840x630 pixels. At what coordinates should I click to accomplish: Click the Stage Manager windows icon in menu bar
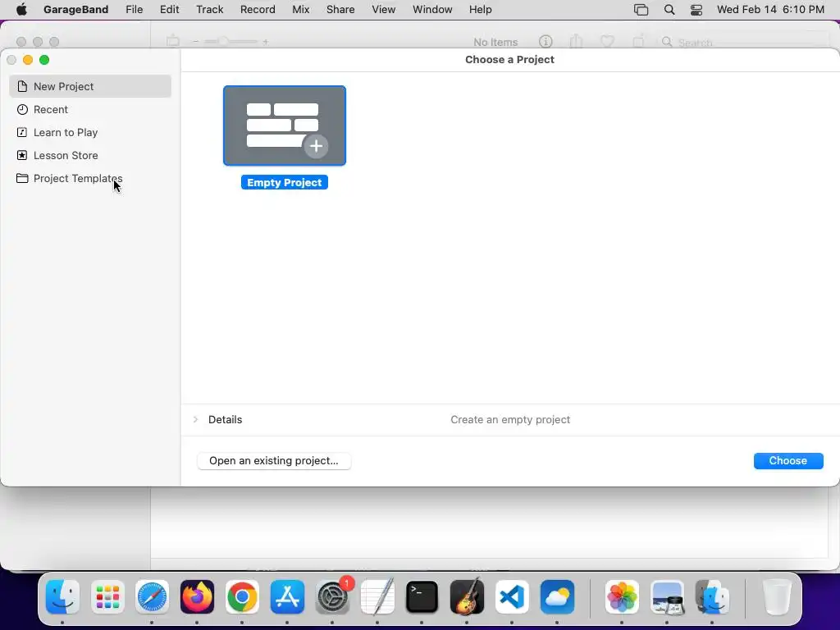tap(641, 10)
